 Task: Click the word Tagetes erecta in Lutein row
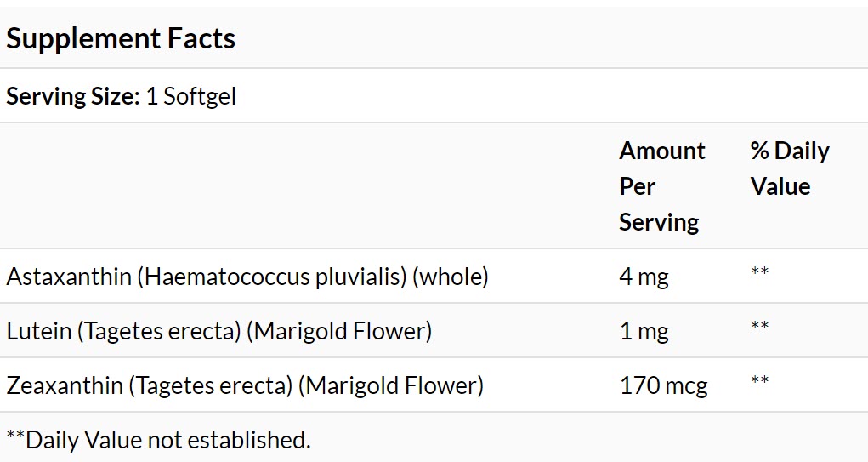159,331
